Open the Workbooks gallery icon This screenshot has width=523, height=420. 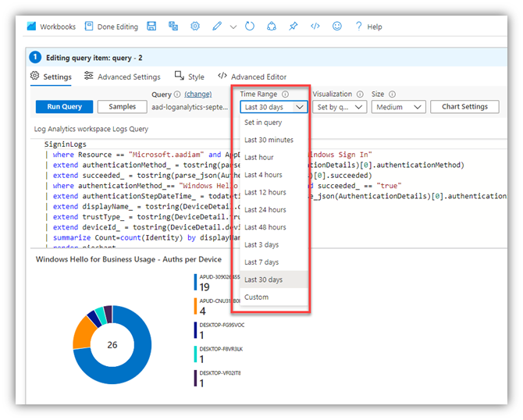pyautogui.click(x=31, y=27)
